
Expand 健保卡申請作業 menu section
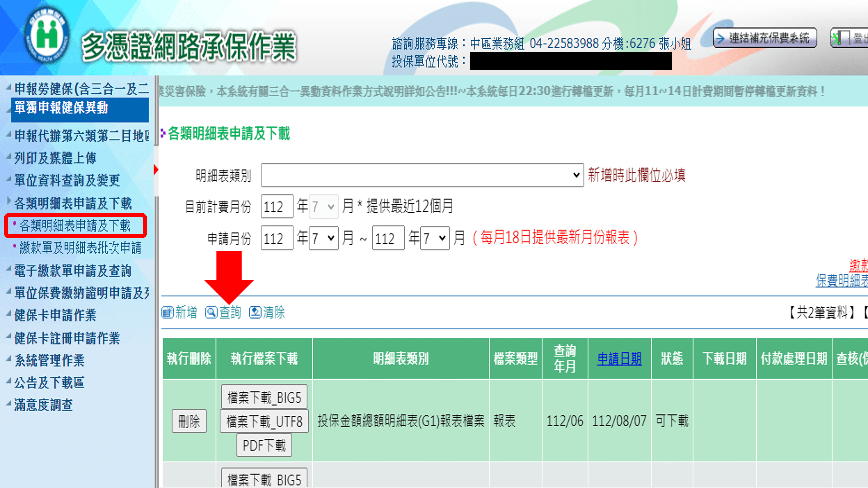(x=55, y=315)
